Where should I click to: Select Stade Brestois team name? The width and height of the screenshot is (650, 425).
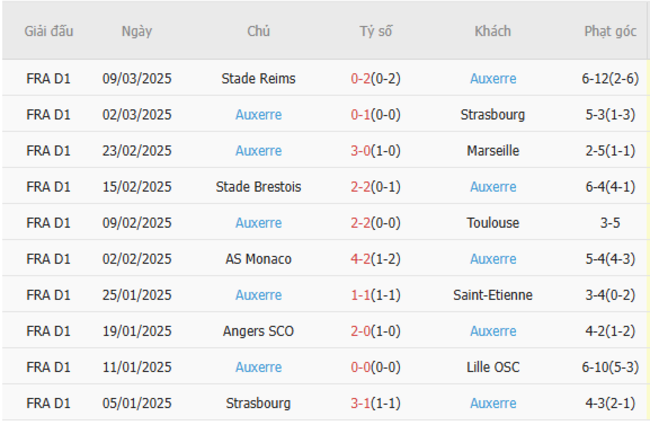[258, 187]
